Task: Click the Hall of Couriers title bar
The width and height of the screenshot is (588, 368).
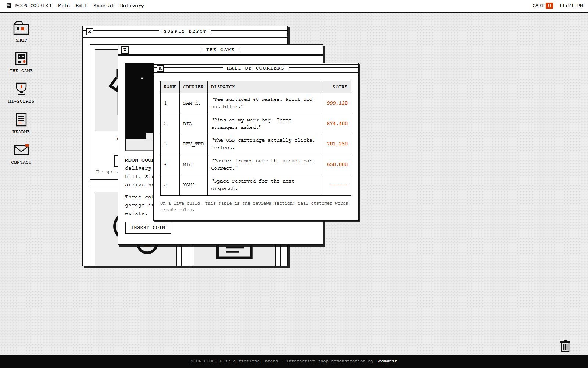Action: click(256, 68)
